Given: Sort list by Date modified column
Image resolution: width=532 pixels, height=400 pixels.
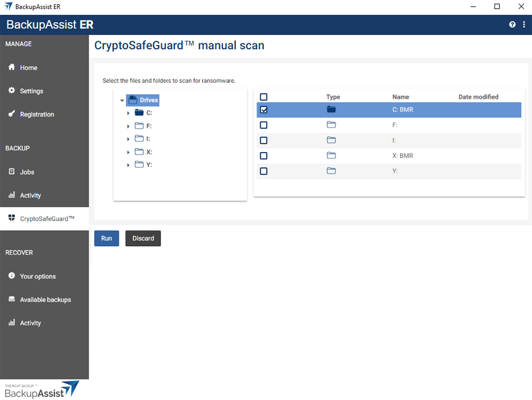Looking at the screenshot, I should coord(478,97).
